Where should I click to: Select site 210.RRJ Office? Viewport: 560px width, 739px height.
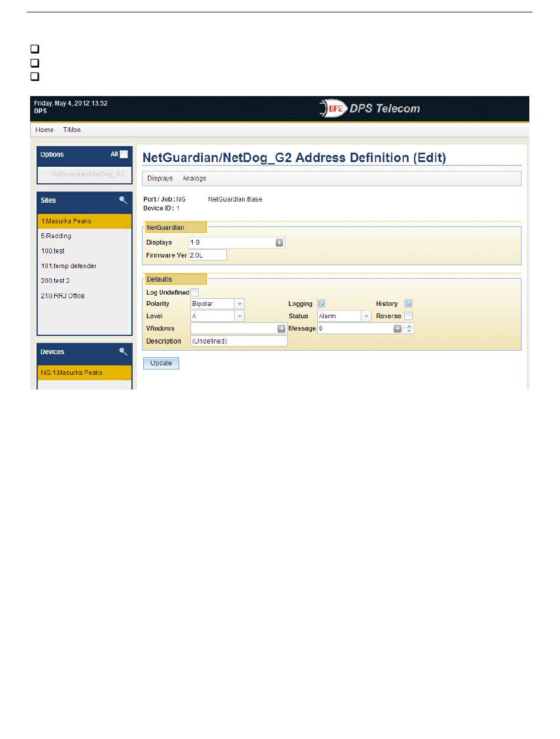(x=84, y=296)
